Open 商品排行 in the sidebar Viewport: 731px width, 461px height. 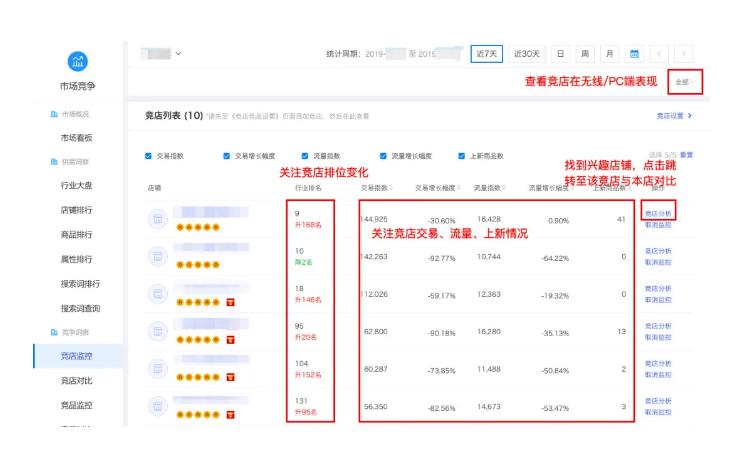click(76, 234)
